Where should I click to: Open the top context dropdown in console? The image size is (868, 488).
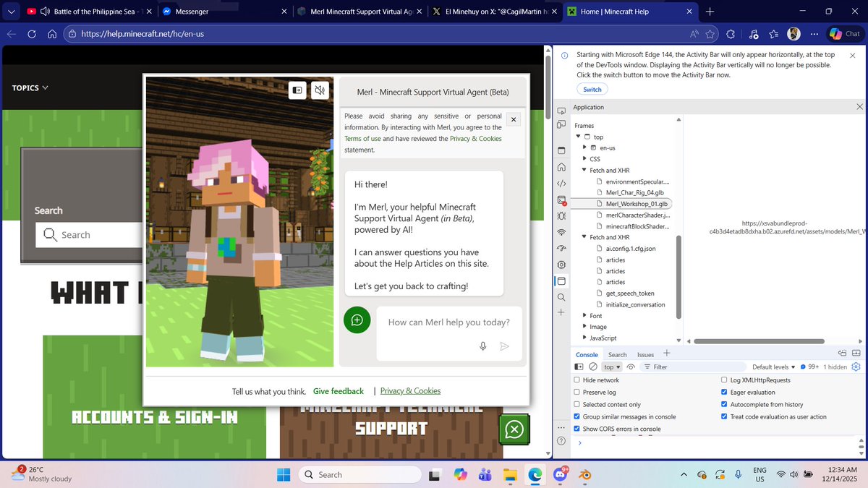coord(612,367)
